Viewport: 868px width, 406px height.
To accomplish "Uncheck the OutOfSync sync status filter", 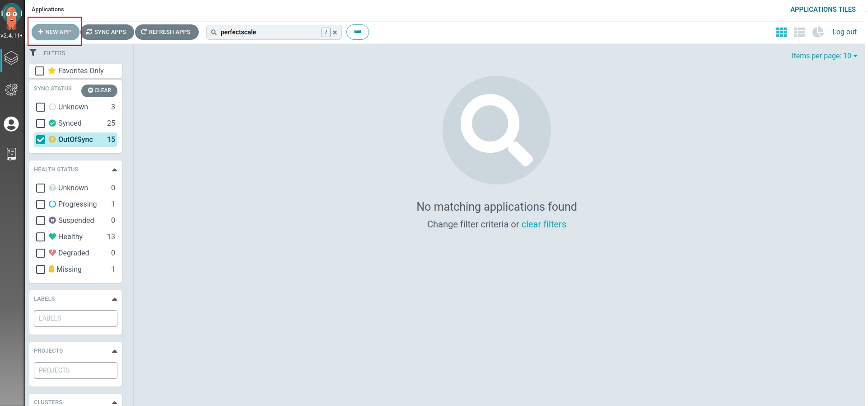I will (41, 140).
